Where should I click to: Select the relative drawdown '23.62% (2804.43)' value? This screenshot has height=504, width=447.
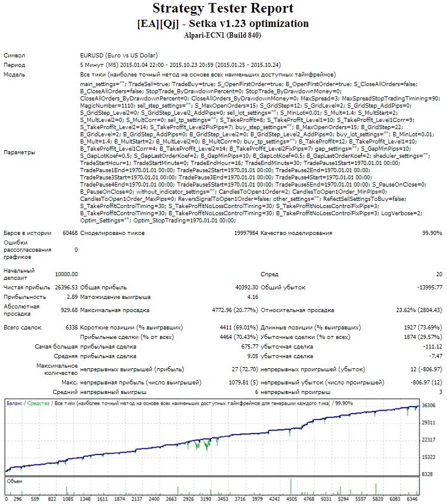tap(419, 310)
